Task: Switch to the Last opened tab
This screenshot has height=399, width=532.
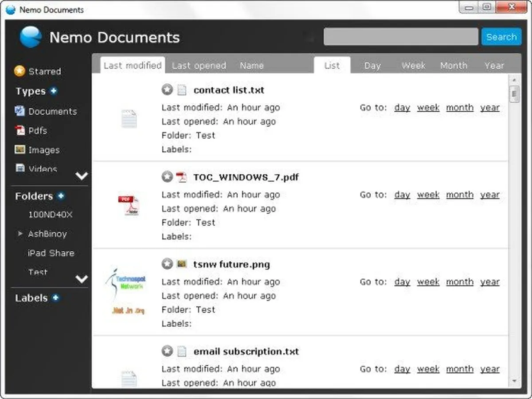Action: 199,66
